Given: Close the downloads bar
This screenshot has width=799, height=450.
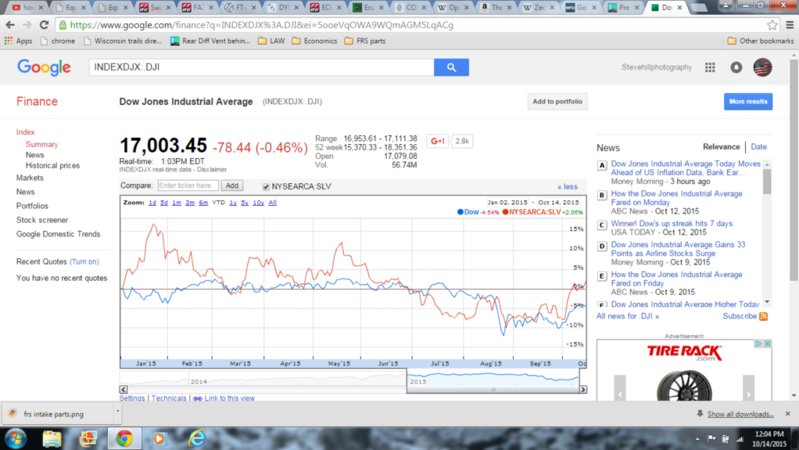Looking at the screenshot, I should tap(788, 414).
